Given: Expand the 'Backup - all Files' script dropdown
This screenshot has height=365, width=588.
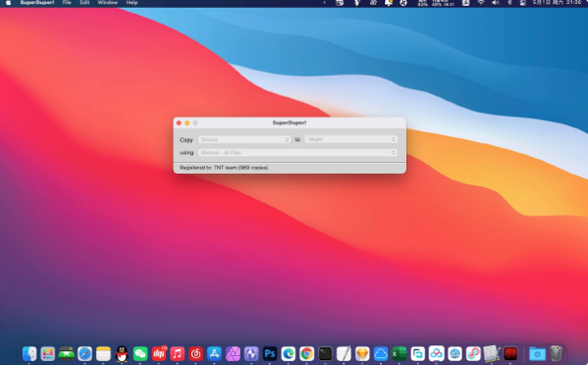Looking at the screenshot, I should point(297,152).
